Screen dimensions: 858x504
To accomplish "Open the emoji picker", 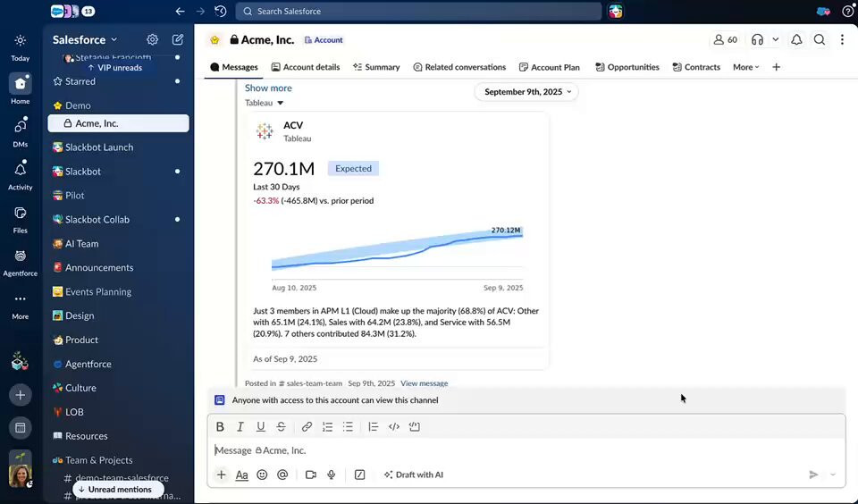I will coord(262,475).
